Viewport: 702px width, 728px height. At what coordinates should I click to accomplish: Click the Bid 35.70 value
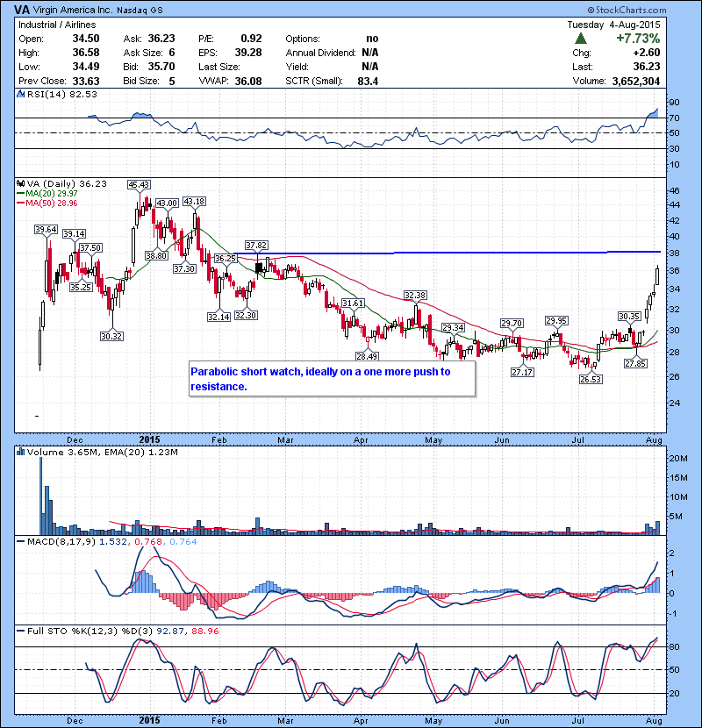click(x=161, y=67)
